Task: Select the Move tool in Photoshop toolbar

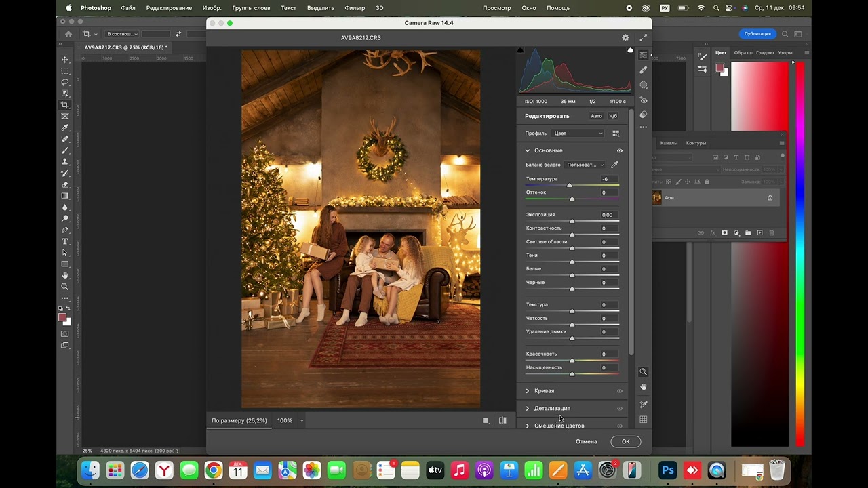Action: coord(65,60)
